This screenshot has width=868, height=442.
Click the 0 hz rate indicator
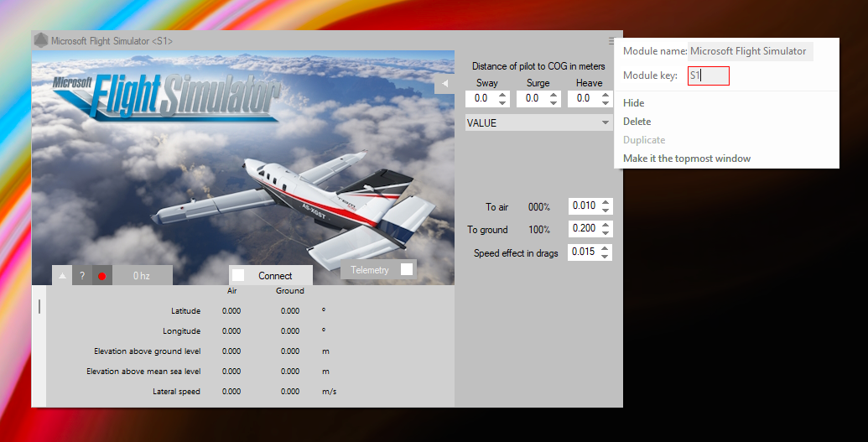tap(142, 276)
